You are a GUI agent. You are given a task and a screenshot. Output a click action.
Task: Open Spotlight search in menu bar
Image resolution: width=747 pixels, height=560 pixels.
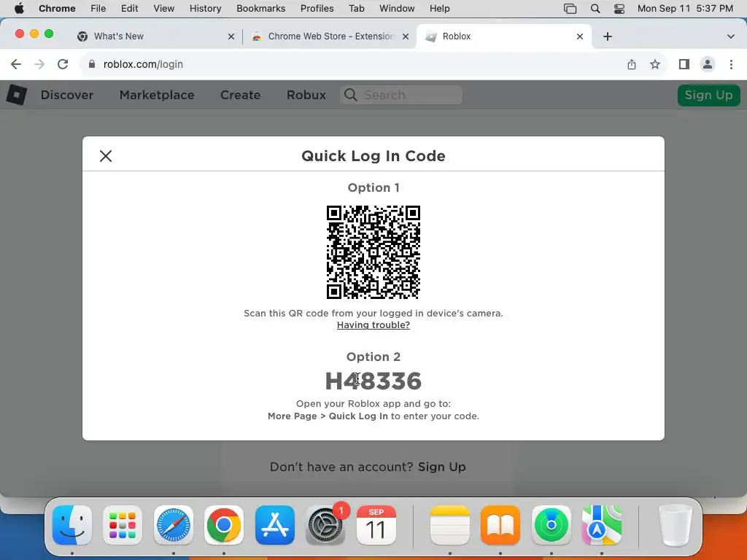pos(595,9)
